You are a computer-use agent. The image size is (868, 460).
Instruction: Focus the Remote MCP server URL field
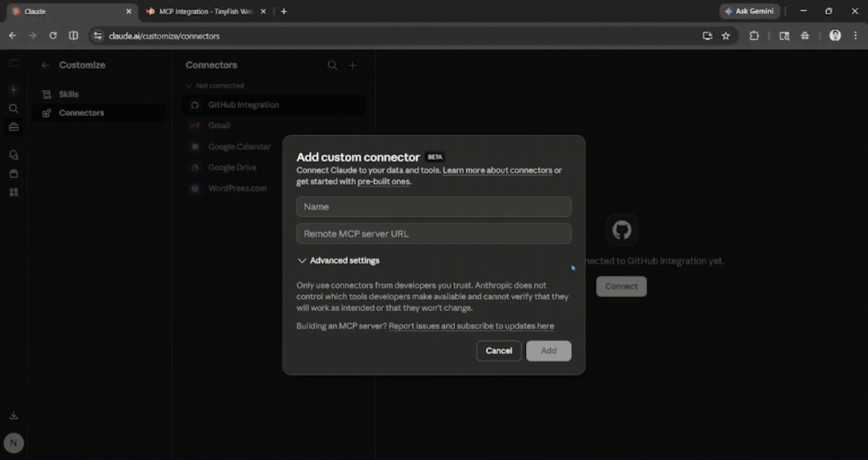pos(433,233)
